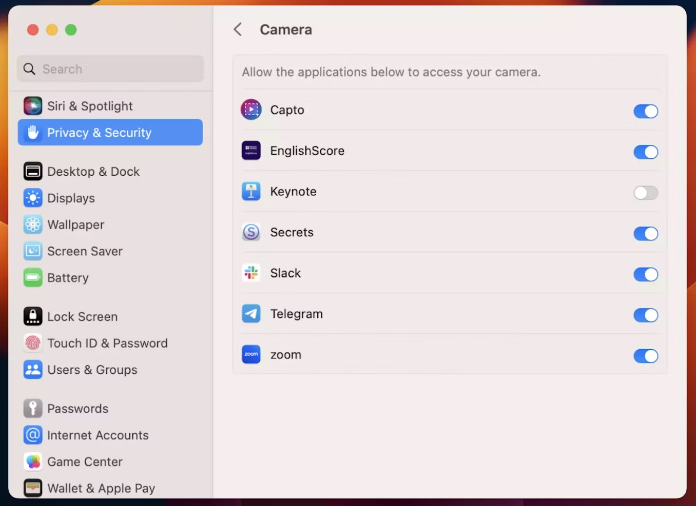Viewport: 696px width, 506px height.
Task: Focus the settings Search field
Action: [110, 69]
